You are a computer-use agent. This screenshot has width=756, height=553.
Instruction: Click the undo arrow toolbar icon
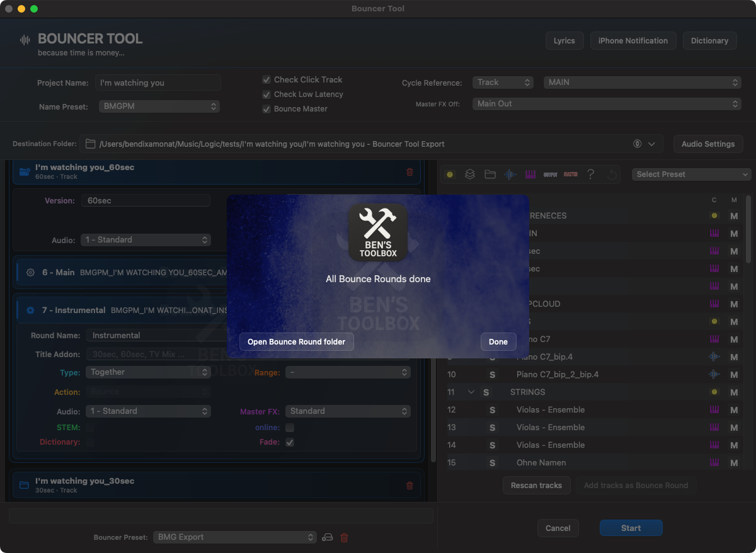612,174
